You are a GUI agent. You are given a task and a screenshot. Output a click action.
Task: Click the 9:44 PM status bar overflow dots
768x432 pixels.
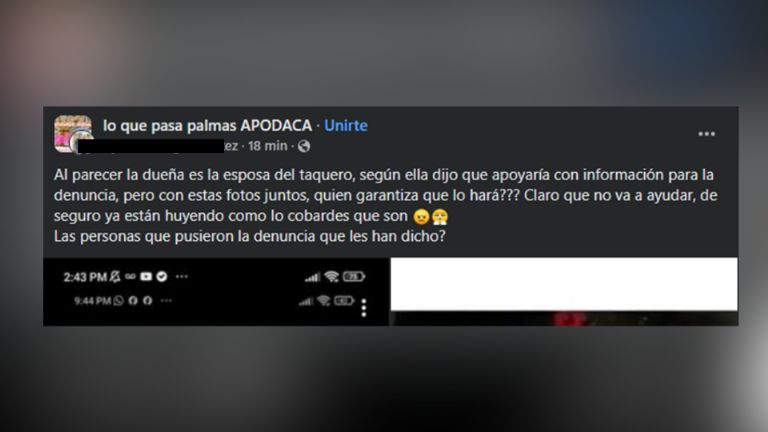[x=166, y=301]
